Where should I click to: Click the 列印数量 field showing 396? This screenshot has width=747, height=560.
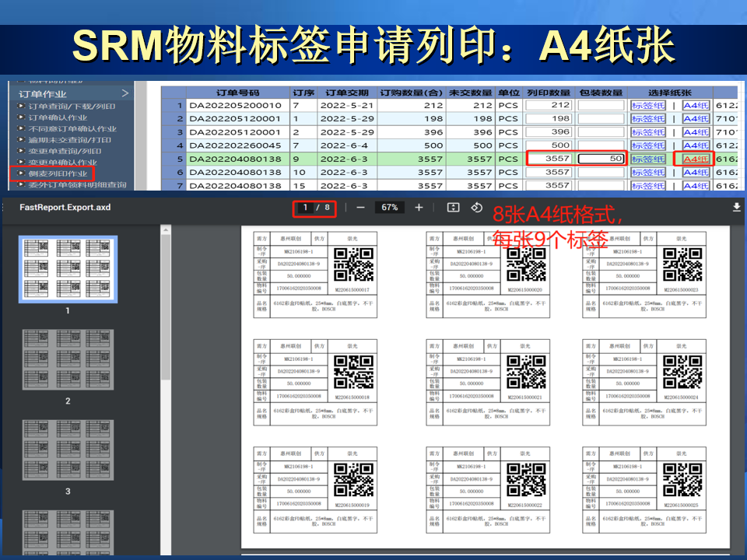(549, 132)
